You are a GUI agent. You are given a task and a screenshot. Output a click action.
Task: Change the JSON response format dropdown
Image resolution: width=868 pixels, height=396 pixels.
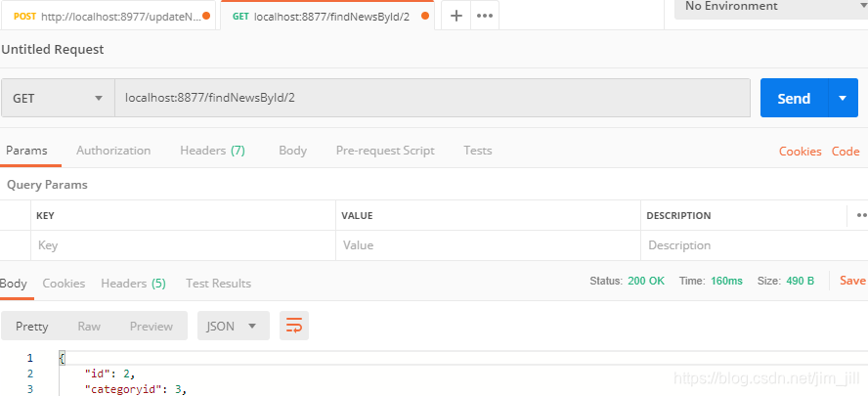[233, 326]
